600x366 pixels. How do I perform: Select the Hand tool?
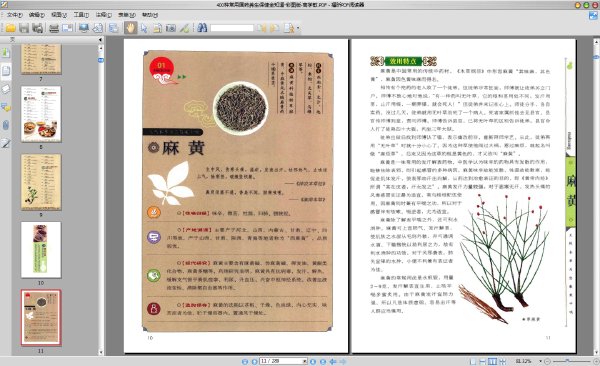click(130, 28)
